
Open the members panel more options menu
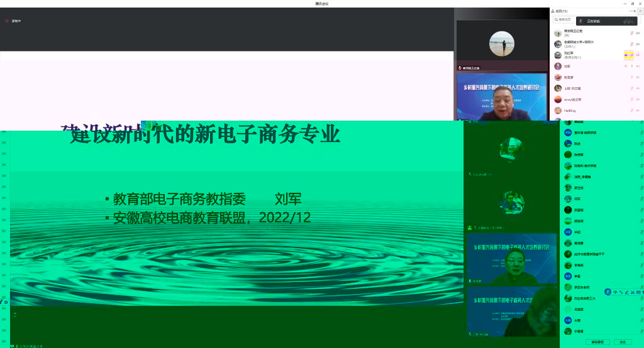coord(631,11)
